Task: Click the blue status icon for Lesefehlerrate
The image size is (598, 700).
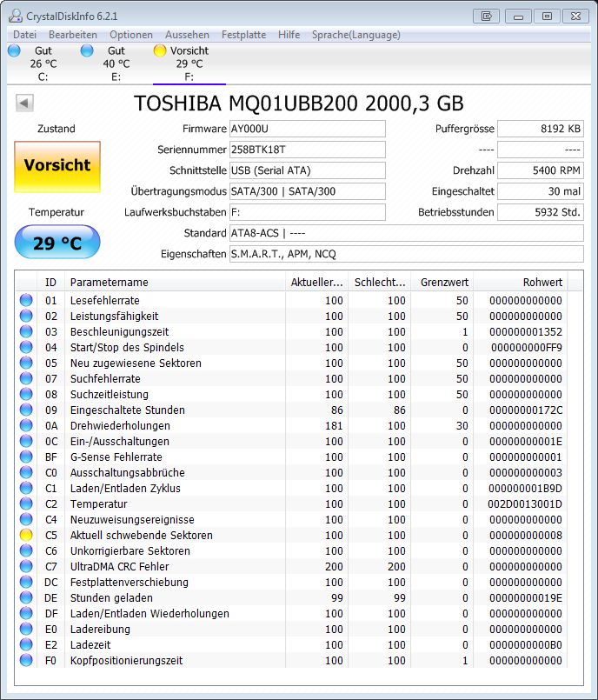Action: pyautogui.click(x=26, y=300)
